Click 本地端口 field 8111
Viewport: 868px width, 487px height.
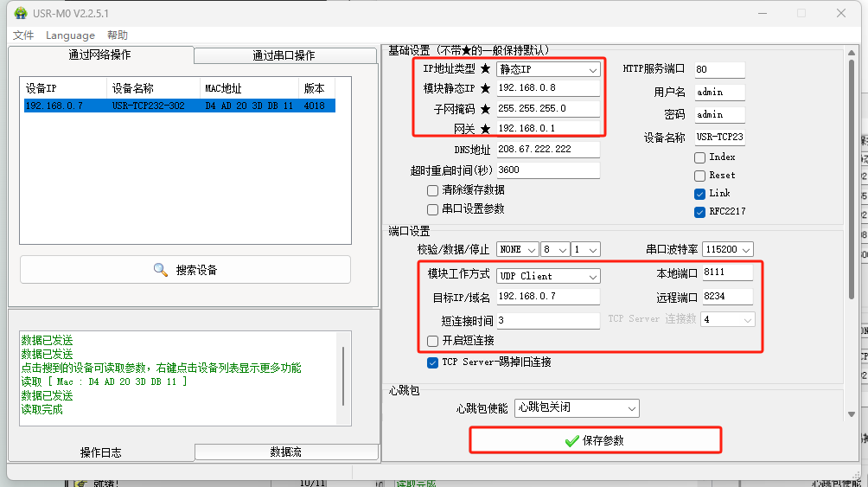[x=727, y=272]
